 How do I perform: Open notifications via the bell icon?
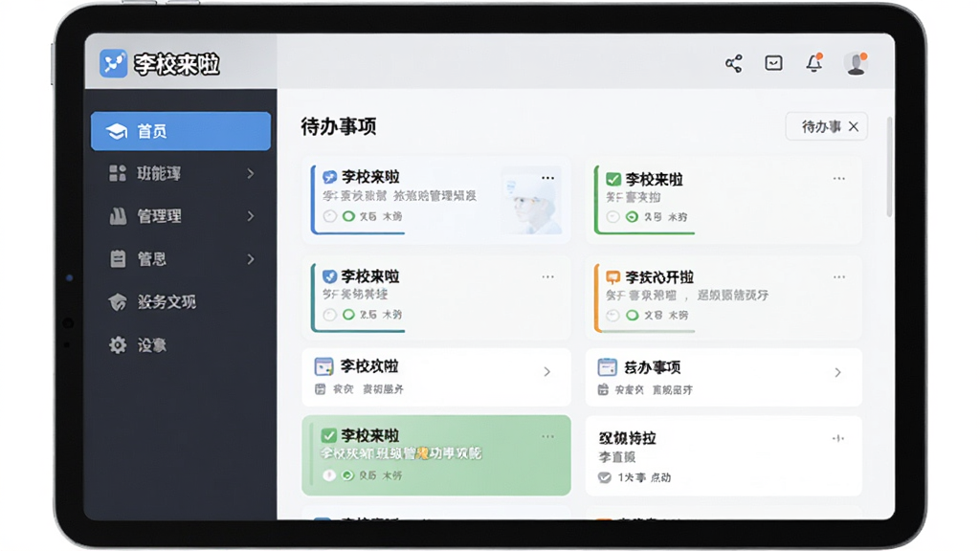pos(813,62)
